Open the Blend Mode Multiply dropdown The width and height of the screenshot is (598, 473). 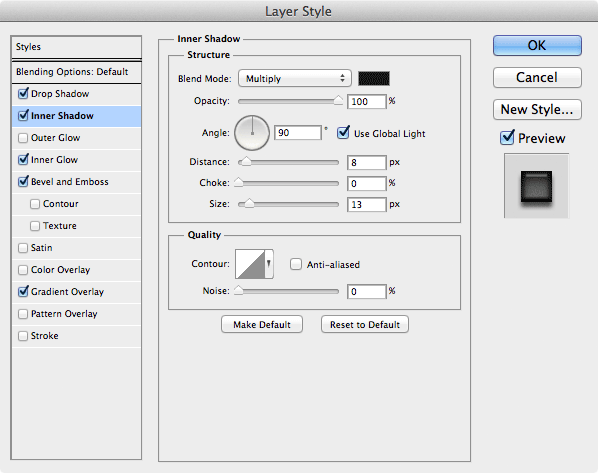pos(294,78)
